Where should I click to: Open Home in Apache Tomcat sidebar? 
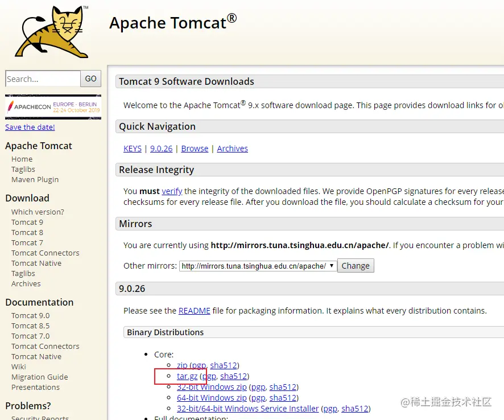[x=22, y=159]
